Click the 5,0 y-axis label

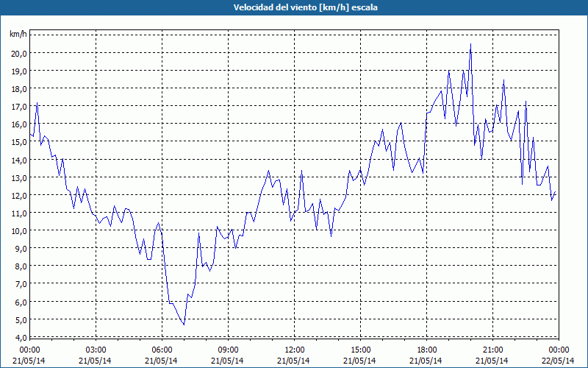(21, 320)
